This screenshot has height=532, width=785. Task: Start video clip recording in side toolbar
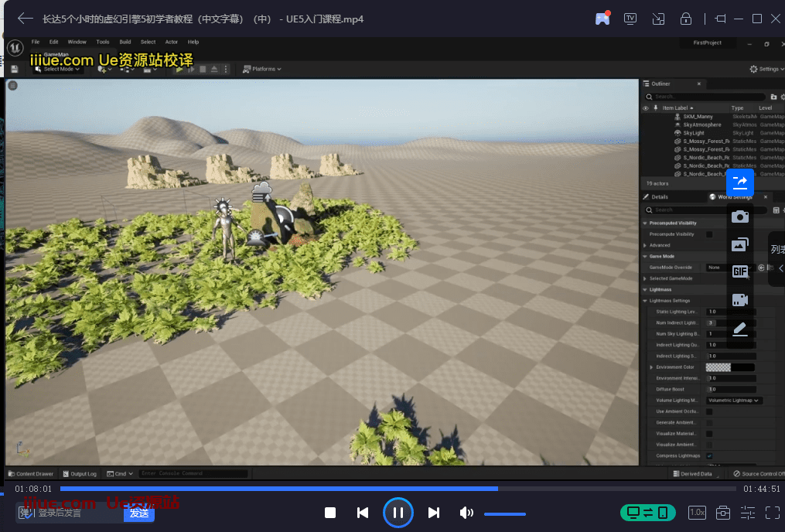pos(740,300)
